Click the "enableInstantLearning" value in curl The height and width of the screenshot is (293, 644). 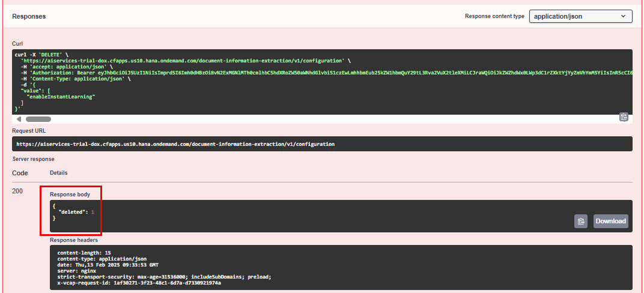point(61,97)
